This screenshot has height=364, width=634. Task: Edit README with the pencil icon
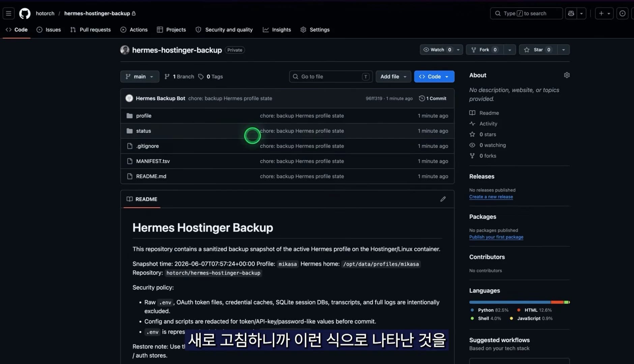click(443, 199)
